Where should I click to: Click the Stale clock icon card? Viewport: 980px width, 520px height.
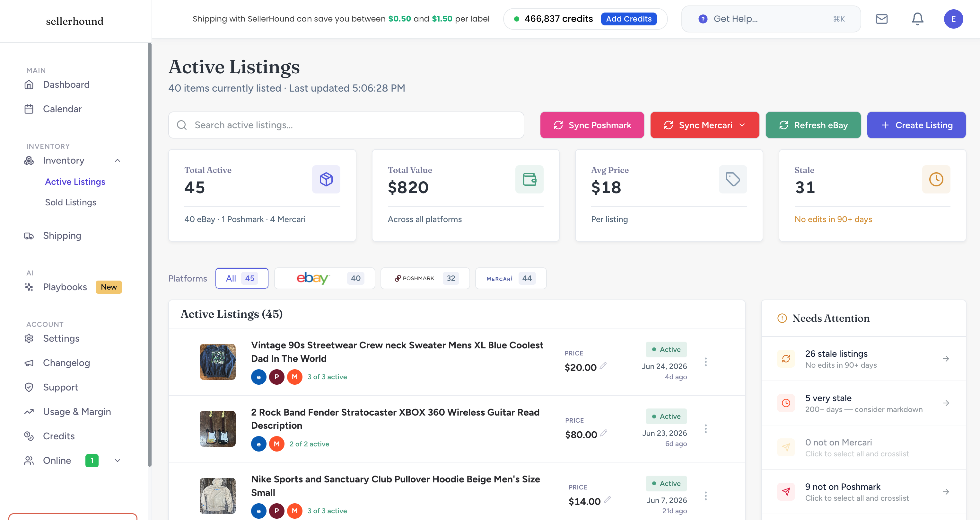pyautogui.click(x=936, y=179)
